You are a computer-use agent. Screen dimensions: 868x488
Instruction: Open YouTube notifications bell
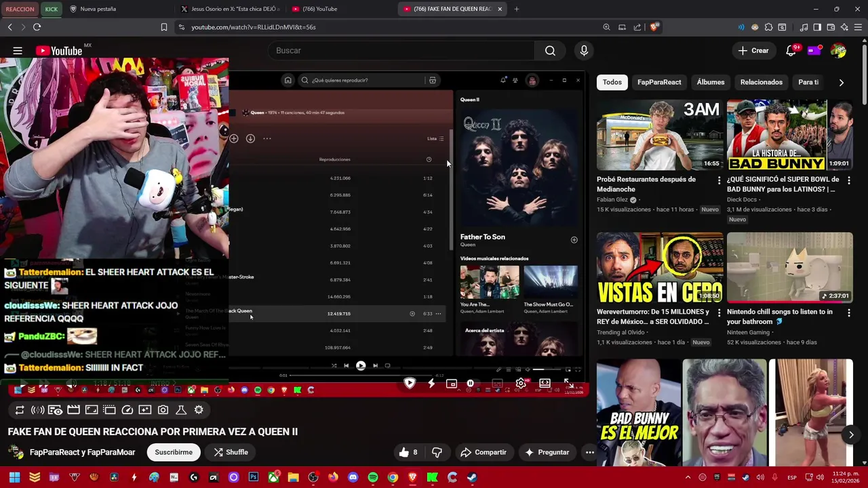(791, 51)
